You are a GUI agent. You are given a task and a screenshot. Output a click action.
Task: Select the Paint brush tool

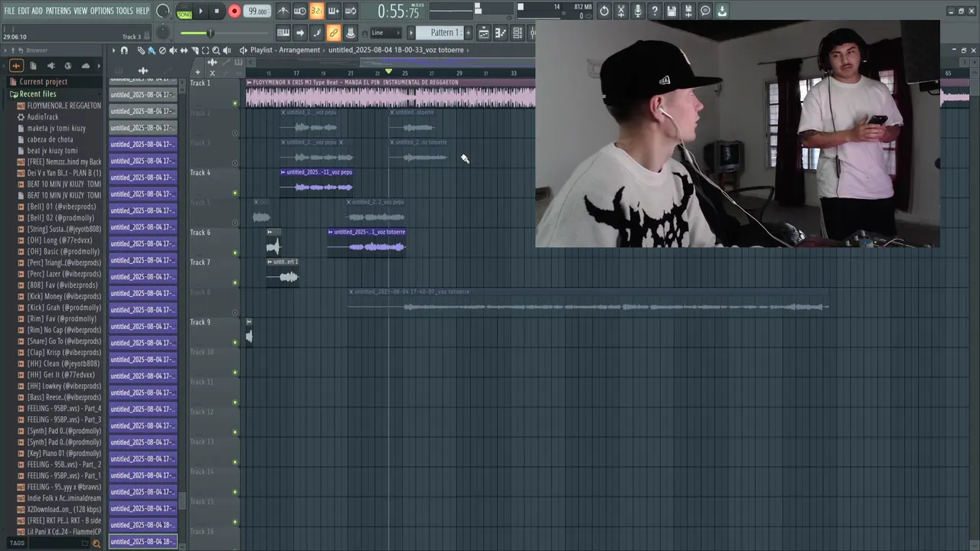pyautogui.click(x=152, y=51)
